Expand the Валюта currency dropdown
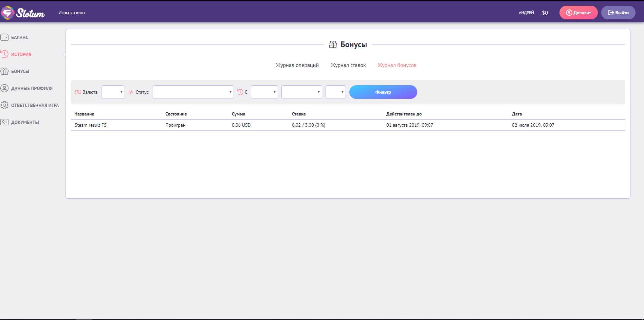The image size is (644, 320). tap(113, 92)
